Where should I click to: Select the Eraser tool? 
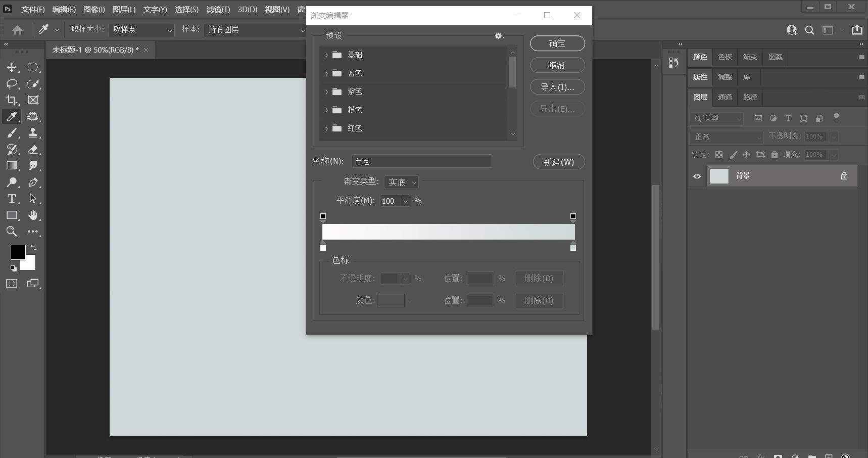pyautogui.click(x=33, y=150)
